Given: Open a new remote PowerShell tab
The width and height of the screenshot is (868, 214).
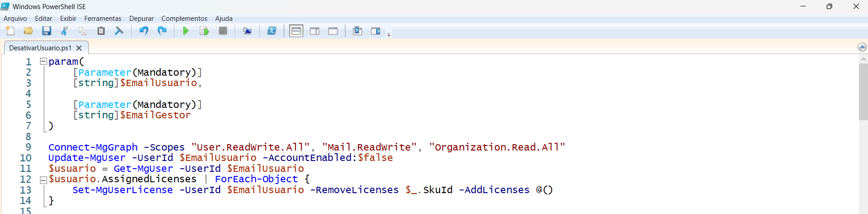Looking at the screenshot, I should pyautogui.click(x=247, y=31).
